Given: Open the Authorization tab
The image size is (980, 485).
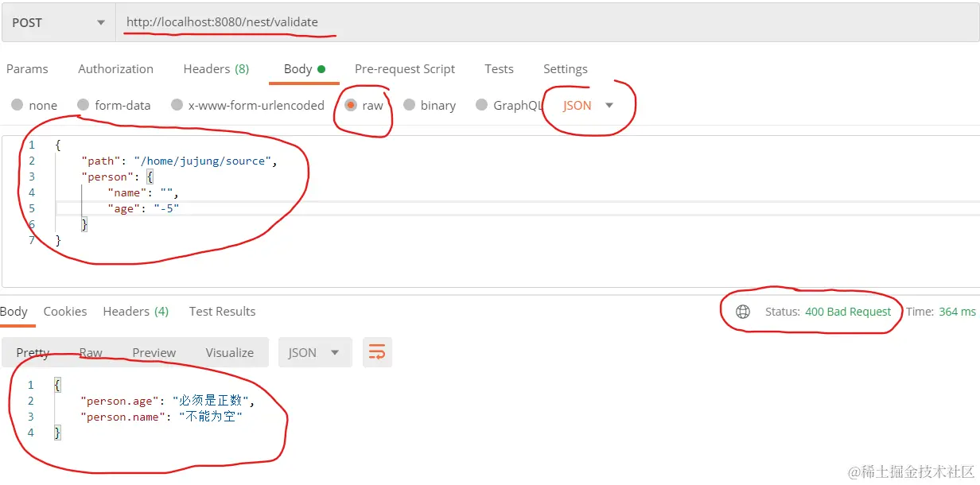Looking at the screenshot, I should 115,69.
